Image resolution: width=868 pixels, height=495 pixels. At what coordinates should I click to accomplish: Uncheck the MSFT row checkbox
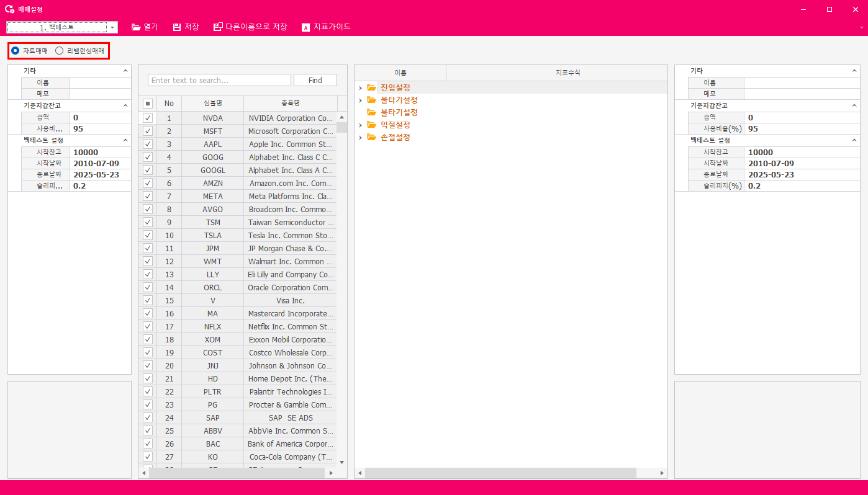pos(148,131)
